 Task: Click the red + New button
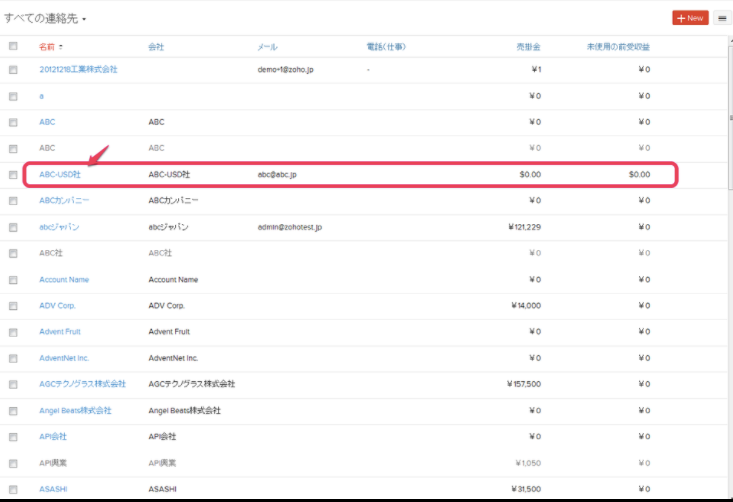click(x=690, y=18)
